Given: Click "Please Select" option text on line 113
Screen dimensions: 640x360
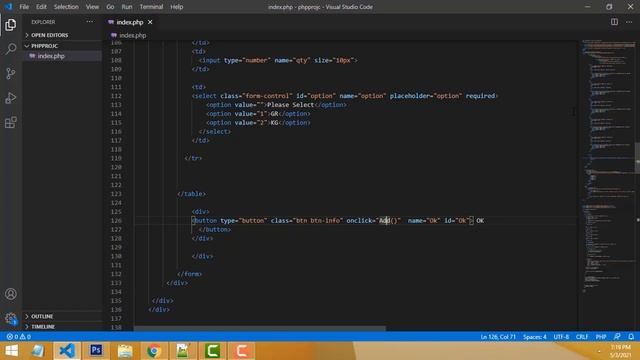Looking at the screenshot, I should click(x=290, y=105).
